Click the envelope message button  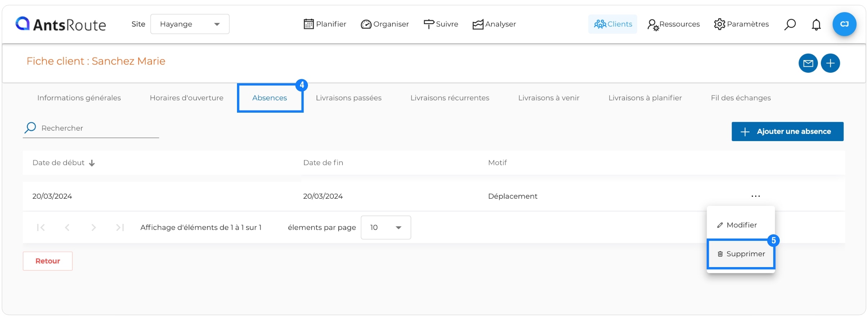[x=808, y=63]
